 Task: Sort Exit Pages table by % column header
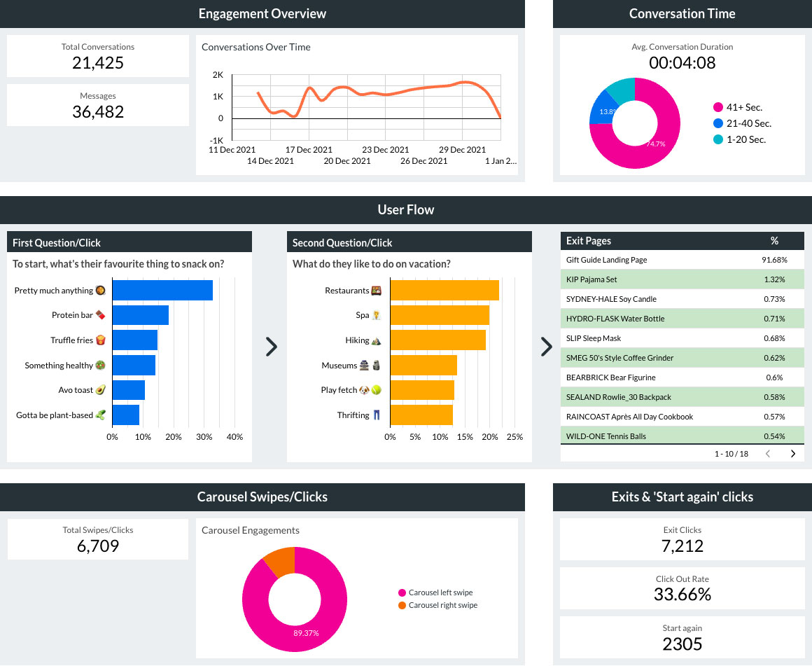[x=774, y=240]
